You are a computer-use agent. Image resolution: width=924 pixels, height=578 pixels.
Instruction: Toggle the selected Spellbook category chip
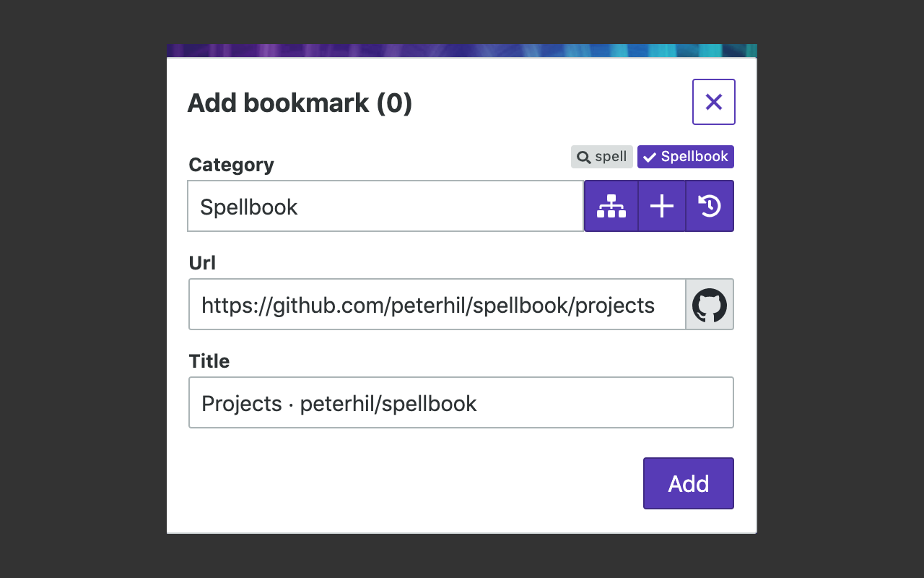click(686, 157)
